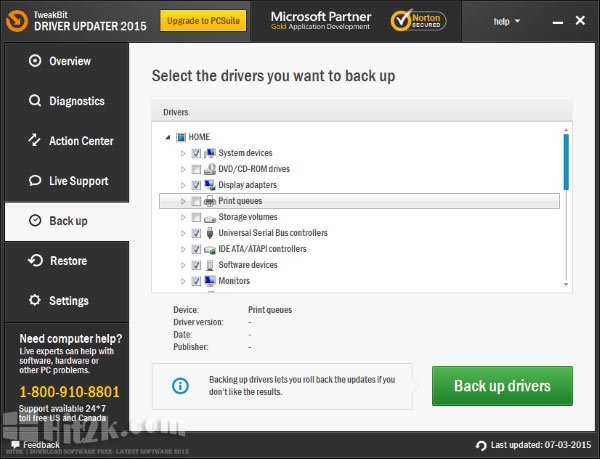Switch to the Restore section

tap(67, 261)
